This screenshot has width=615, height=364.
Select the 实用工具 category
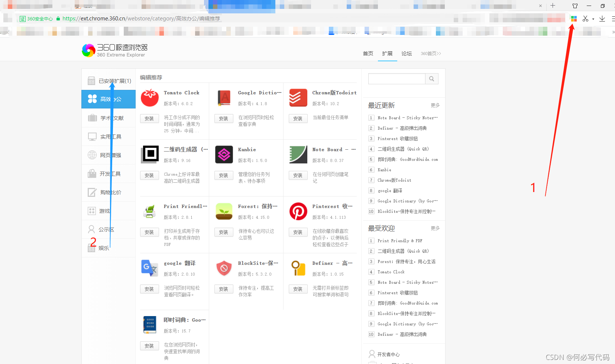tap(109, 137)
